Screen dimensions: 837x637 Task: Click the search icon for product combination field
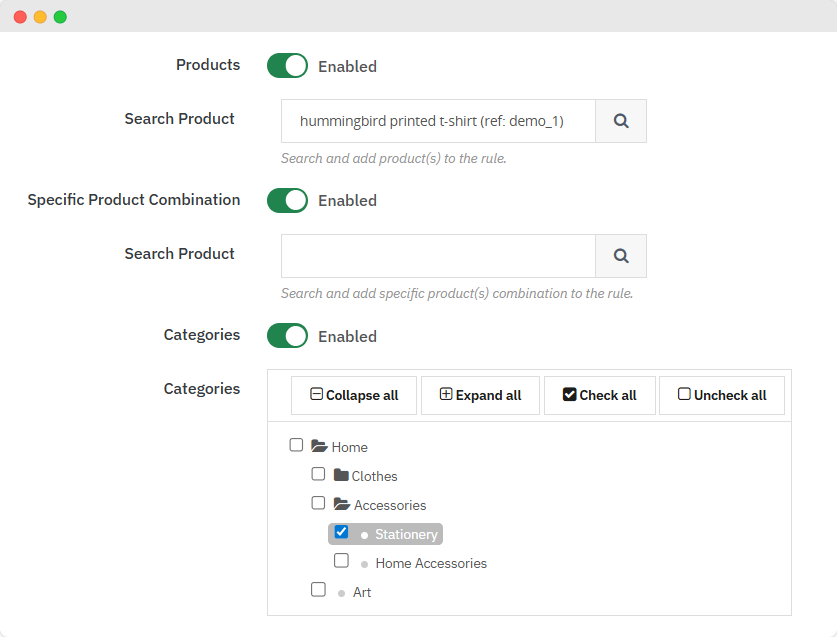coord(621,256)
